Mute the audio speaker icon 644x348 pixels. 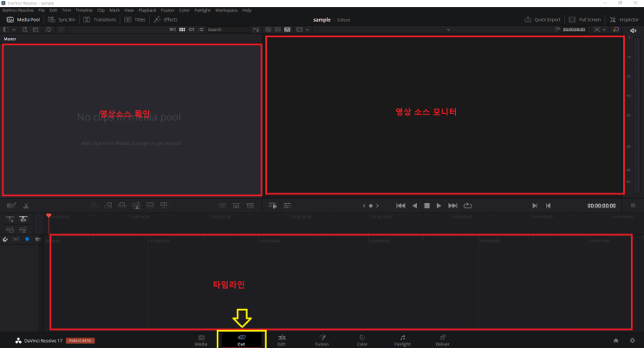(x=633, y=30)
